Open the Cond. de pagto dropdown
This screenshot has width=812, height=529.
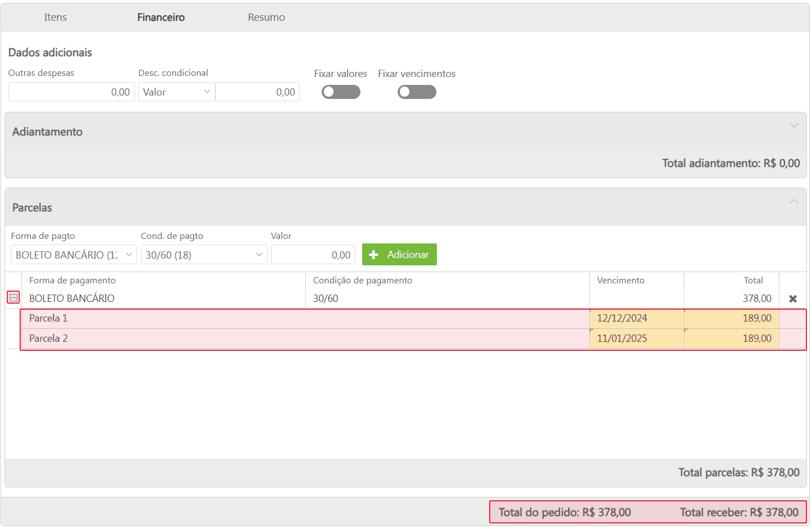point(204,255)
